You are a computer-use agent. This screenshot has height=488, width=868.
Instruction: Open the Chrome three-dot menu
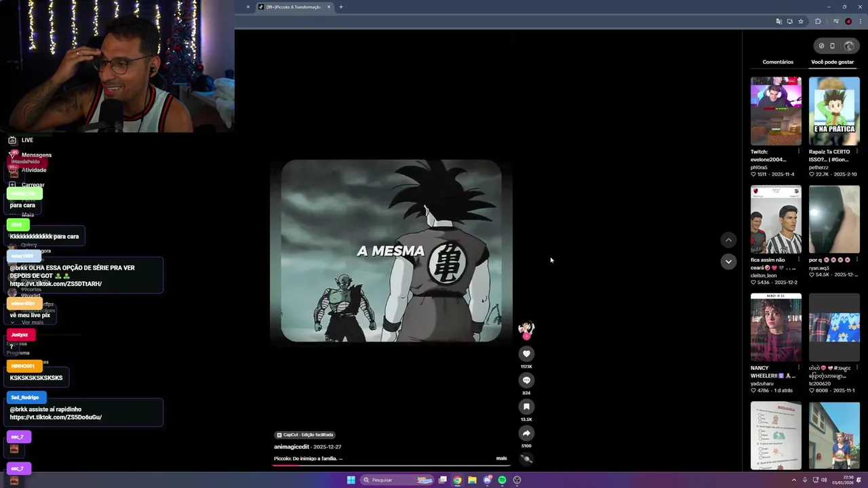pos(859,22)
